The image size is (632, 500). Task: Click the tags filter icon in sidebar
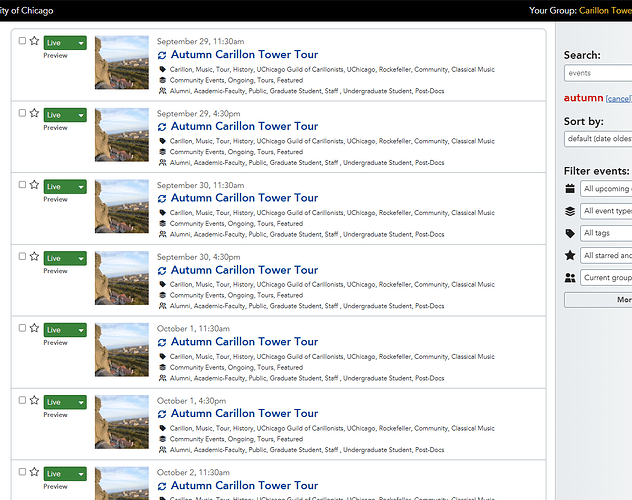pos(570,233)
